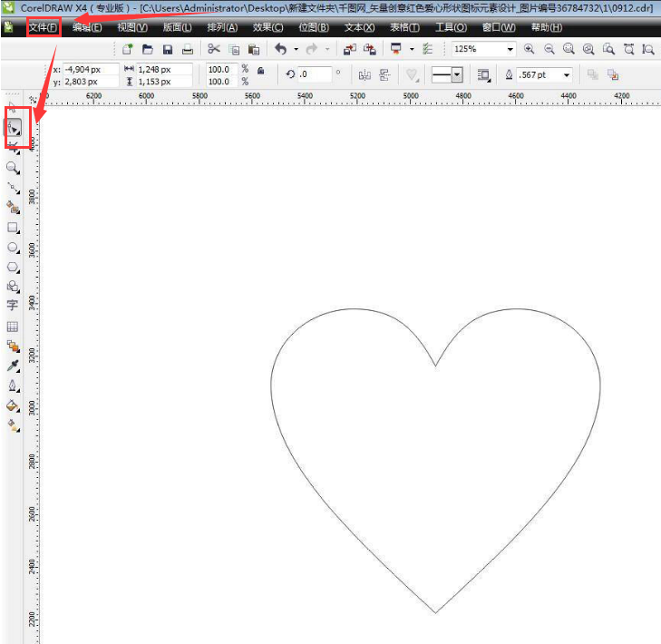This screenshot has width=661, height=644.
Task: Select the Freehand tool
Action: click(x=13, y=188)
